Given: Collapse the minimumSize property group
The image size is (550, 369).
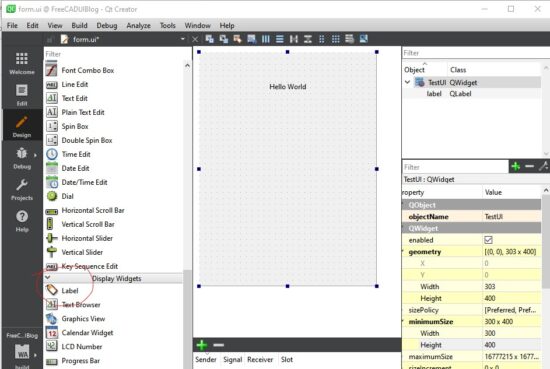Looking at the screenshot, I should point(403,321).
